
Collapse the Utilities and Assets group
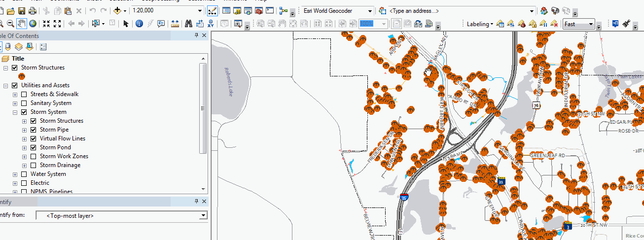(x=5, y=85)
